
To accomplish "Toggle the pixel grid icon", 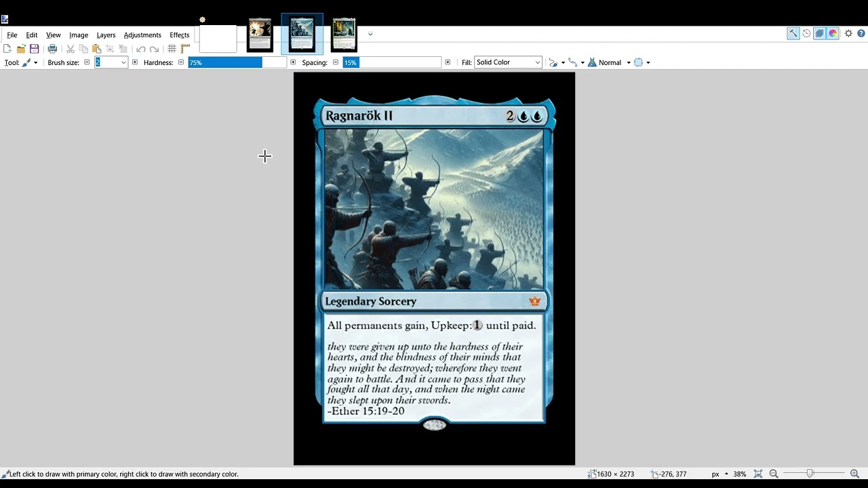I will (172, 49).
